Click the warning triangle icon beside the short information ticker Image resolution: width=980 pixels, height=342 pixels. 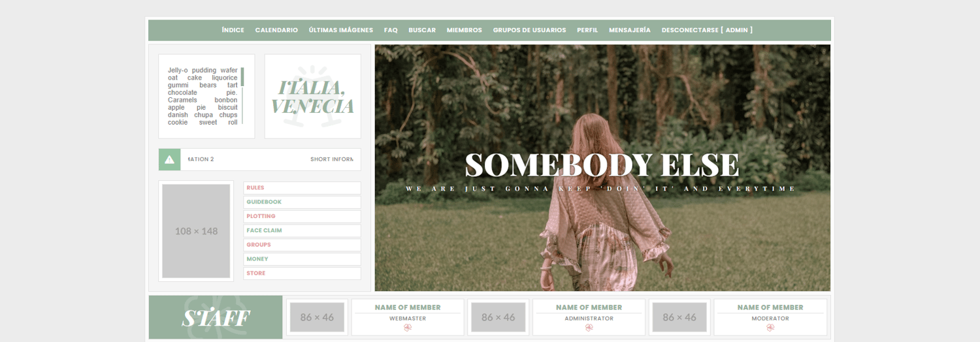pyautogui.click(x=169, y=159)
